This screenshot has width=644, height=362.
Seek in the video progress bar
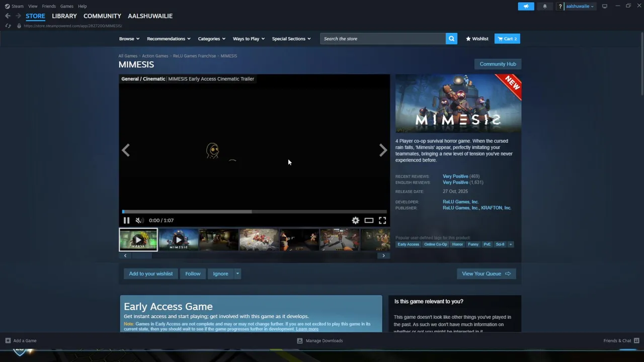(x=254, y=212)
